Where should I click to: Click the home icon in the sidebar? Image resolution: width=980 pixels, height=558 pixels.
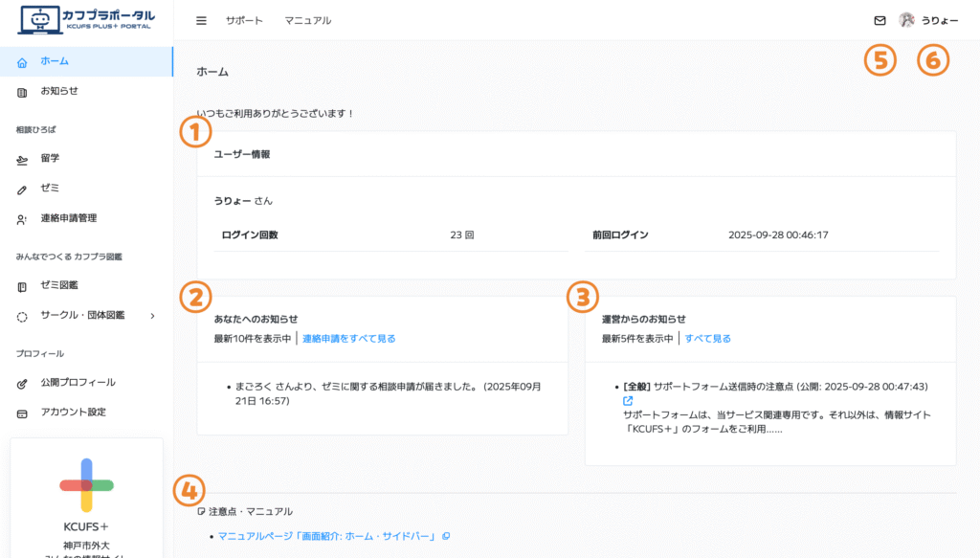click(23, 61)
